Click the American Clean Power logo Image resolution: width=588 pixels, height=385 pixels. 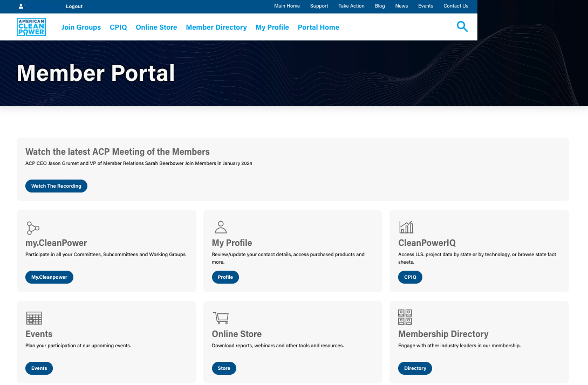click(31, 27)
